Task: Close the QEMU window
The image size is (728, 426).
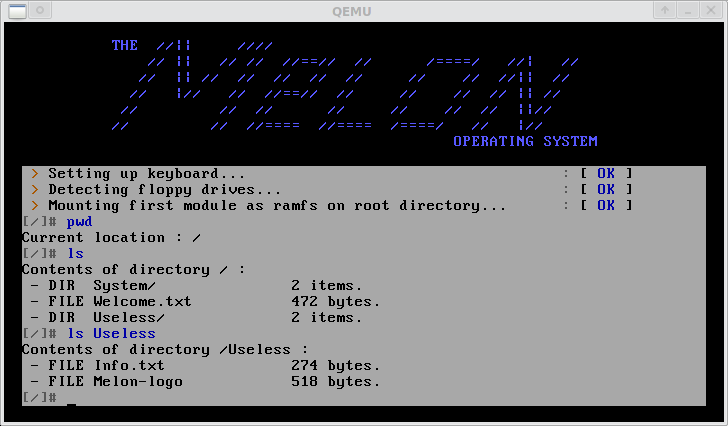Action: click(711, 10)
